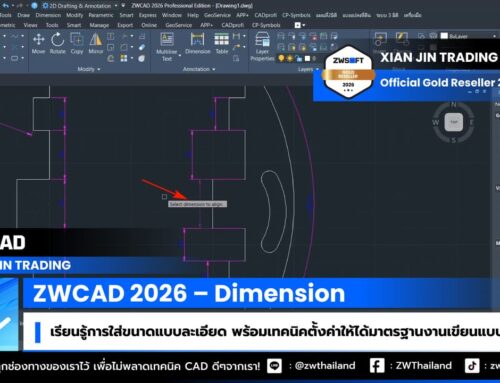Click the small linear dimension icon beside Table
Image resolution: width=500 pixels, height=383 pixels.
coord(236,36)
